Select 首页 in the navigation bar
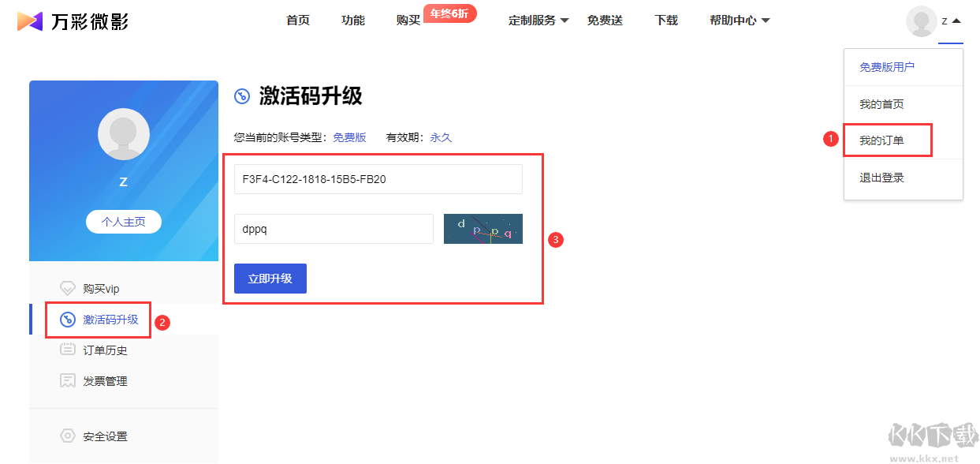 pyautogui.click(x=297, y=21)
